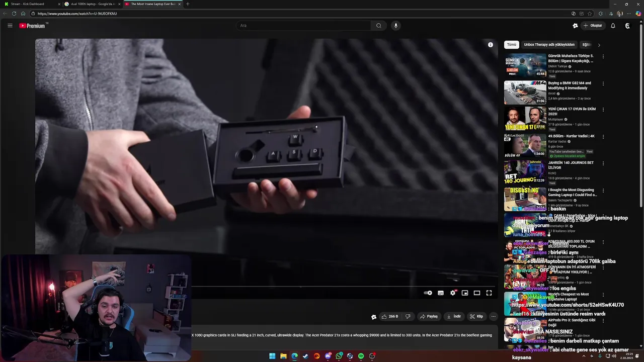Enter fullscreen video mode
Viewport: 644px width, 362px height.
[489, 293]
